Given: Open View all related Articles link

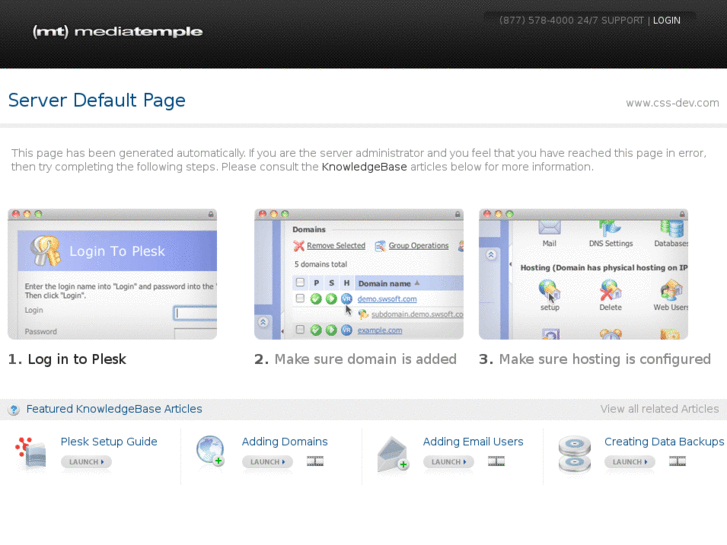Looking at the screenshot, I should click(x=659, y=409).
